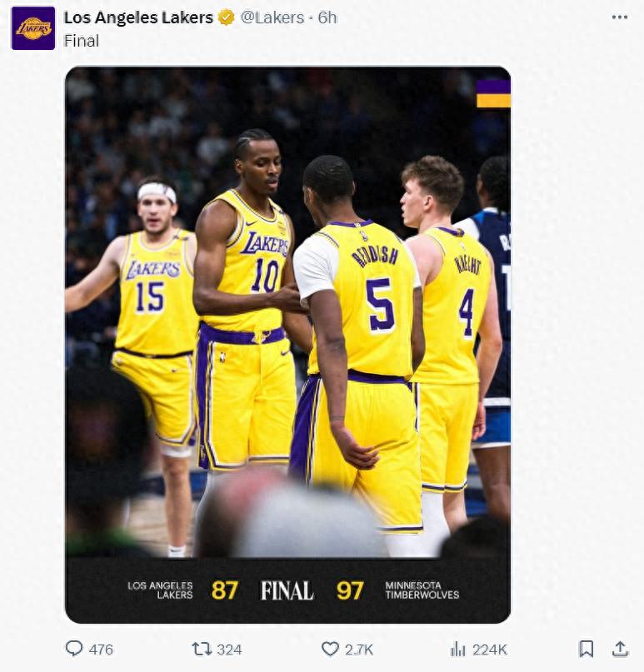
Task: Open Los Angeles Lakers profile name
Action: [138, 17]
